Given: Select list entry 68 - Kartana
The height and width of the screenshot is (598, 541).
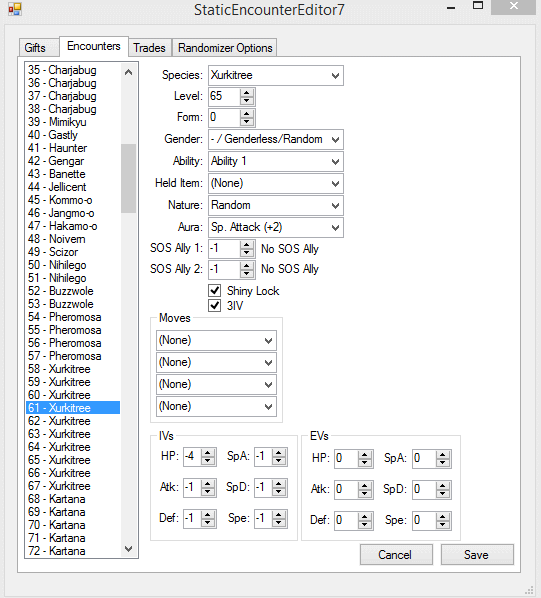Looking at the screenshot, I should click(73, 499).
